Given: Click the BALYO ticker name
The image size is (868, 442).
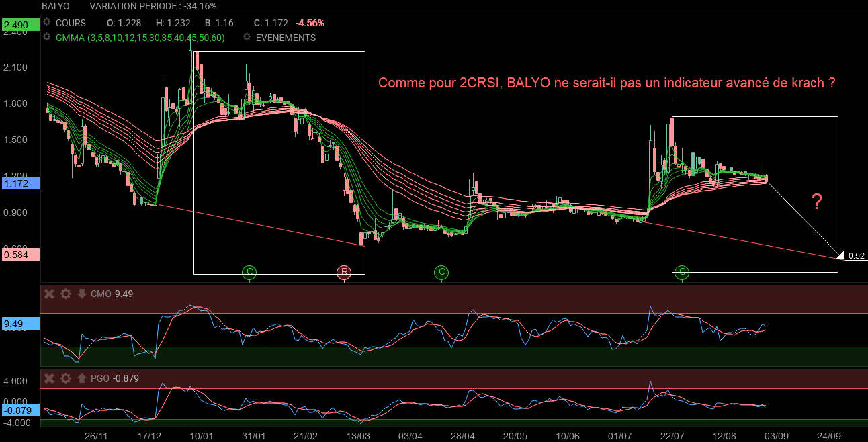Looking at the screenshot, I should click(56, 6).
